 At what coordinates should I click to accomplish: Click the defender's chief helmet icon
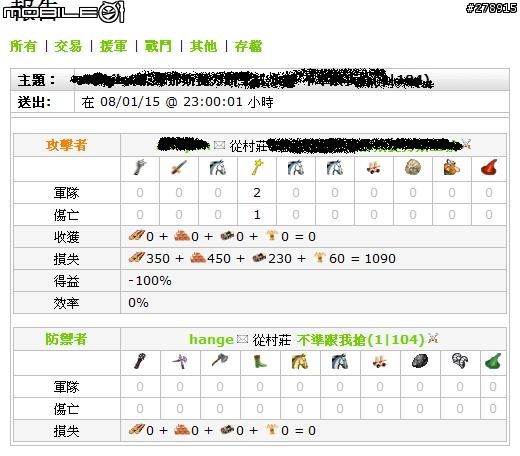pyautogui.click(x=460, y=361)
